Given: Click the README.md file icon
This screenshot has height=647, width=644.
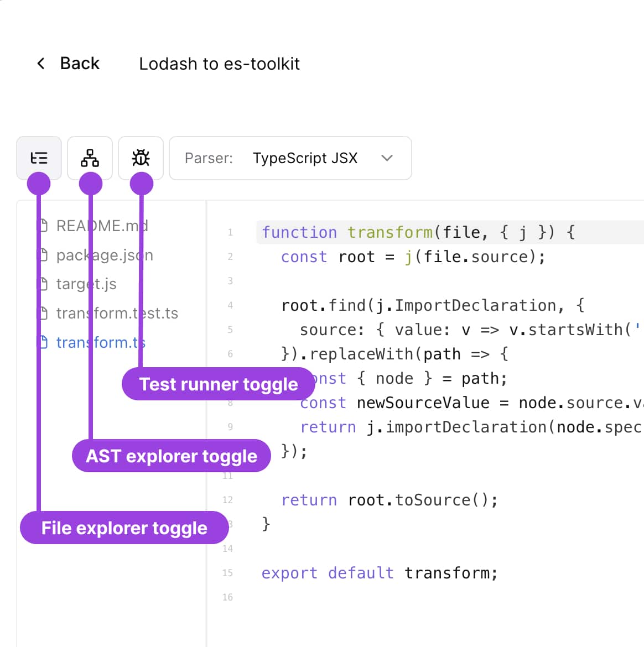Looking at the screenshot, I should pos(43,226).
